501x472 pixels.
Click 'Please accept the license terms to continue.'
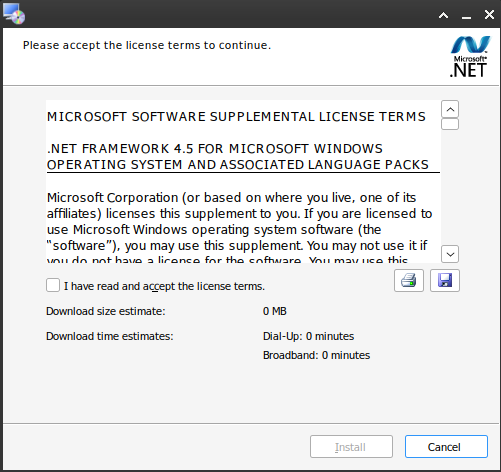point(147,45)
